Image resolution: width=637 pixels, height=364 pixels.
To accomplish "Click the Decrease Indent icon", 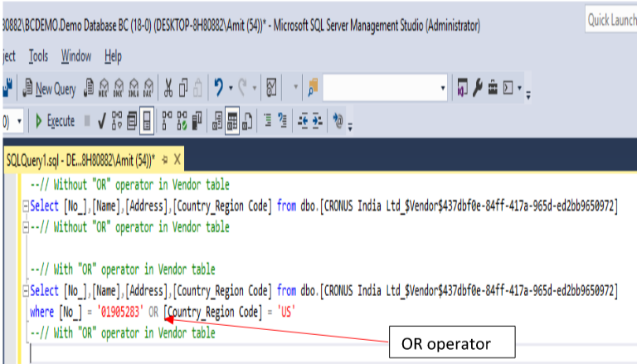I will pos(303,121).
